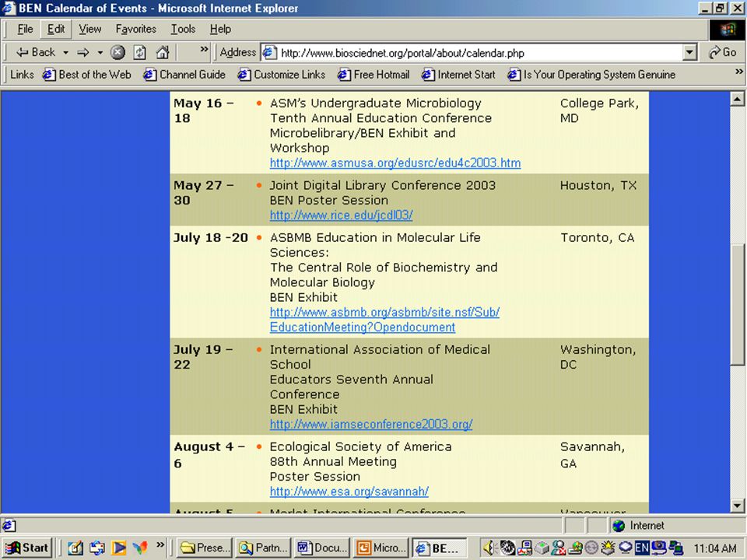Open Is Your Operating System Genuine link

coord(591,75)
